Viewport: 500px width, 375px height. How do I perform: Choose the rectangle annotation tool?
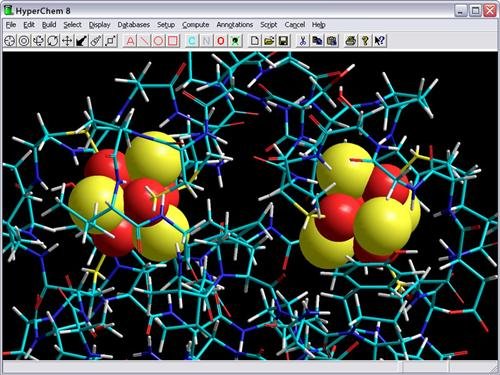click(173, 41)
